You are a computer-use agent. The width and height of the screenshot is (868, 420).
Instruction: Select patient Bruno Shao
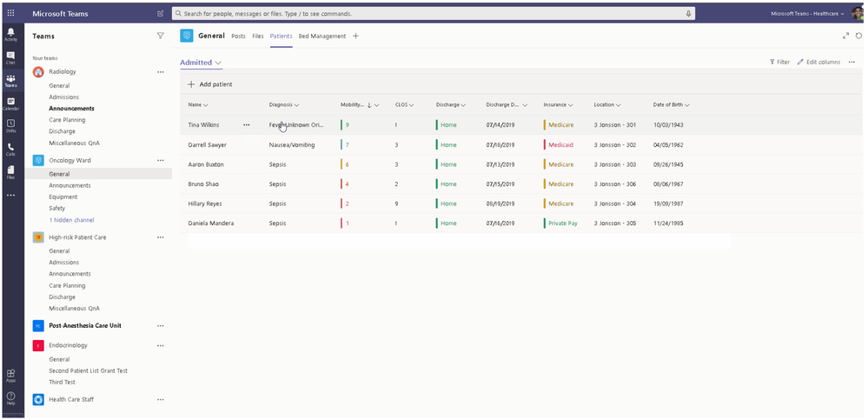203,184
